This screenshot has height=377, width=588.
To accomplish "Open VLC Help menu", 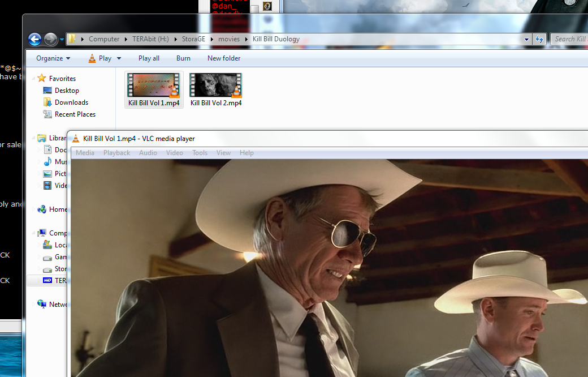I will [247, 153].
